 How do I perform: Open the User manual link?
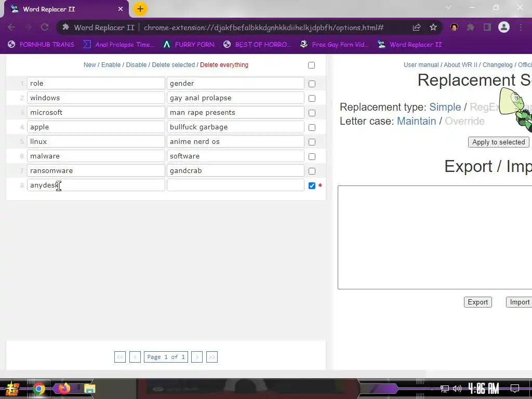(421, 65)
